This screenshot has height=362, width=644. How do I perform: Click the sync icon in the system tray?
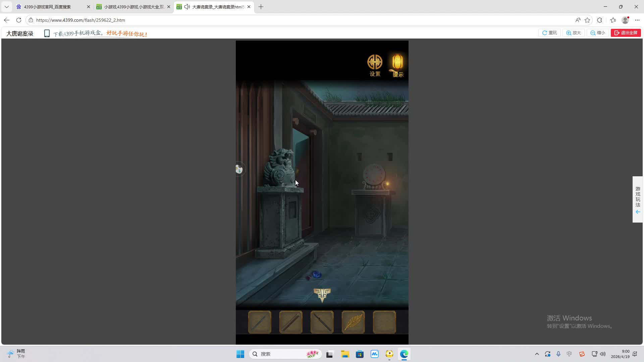tap(548, 354)
